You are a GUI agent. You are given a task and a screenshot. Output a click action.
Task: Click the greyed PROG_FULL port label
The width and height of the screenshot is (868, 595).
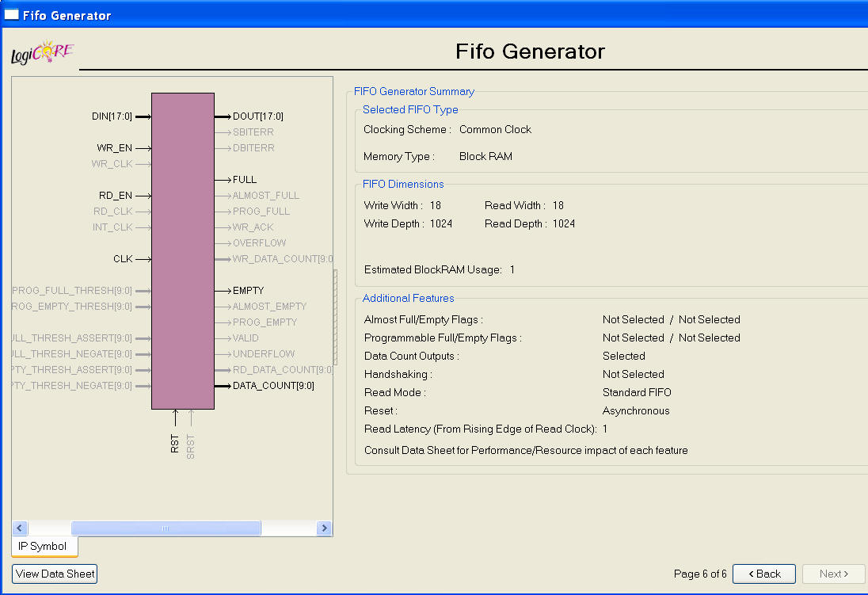pyautogui.click(x=261, y=211)
